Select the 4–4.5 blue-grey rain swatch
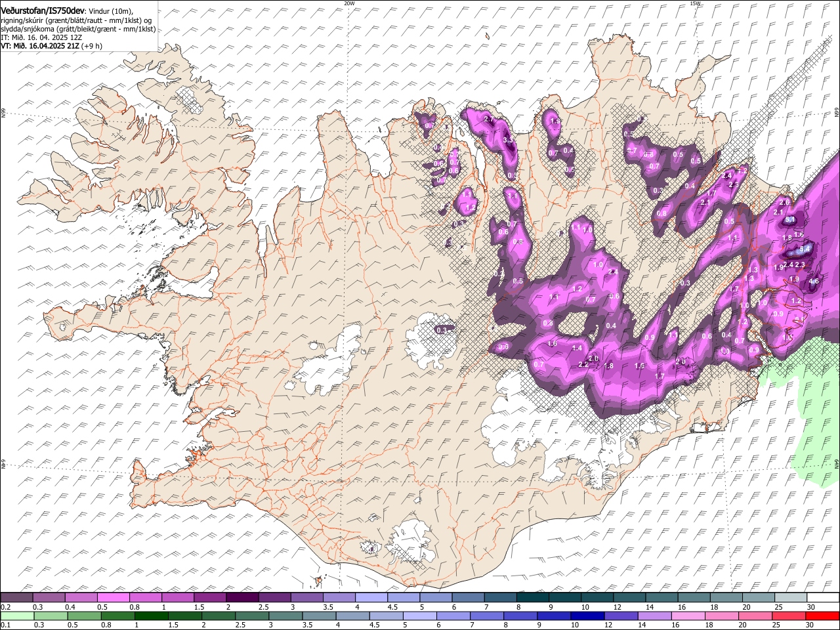Viewport: 840px width, 630px height. [x=352, y=616]
